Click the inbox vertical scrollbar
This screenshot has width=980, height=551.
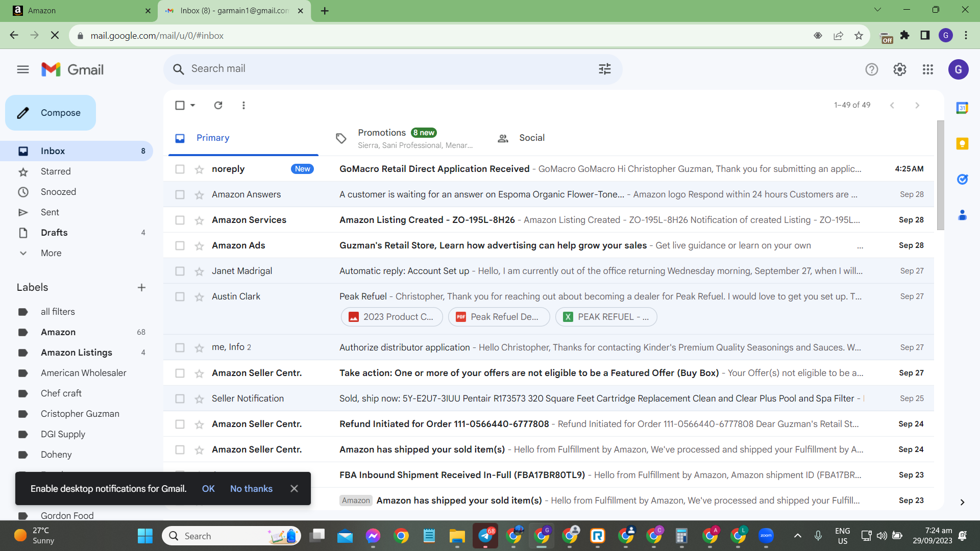pyautogui.click(x=940, y=176)
